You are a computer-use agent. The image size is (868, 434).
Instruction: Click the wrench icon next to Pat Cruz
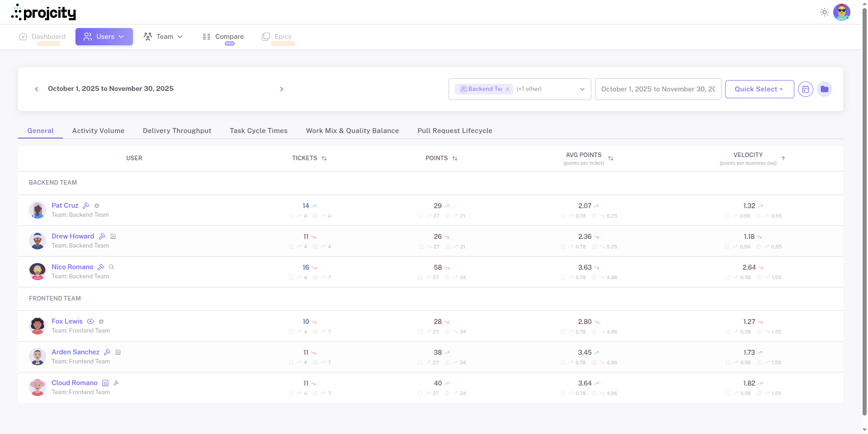pyautogui.click(x=86, y=205)
